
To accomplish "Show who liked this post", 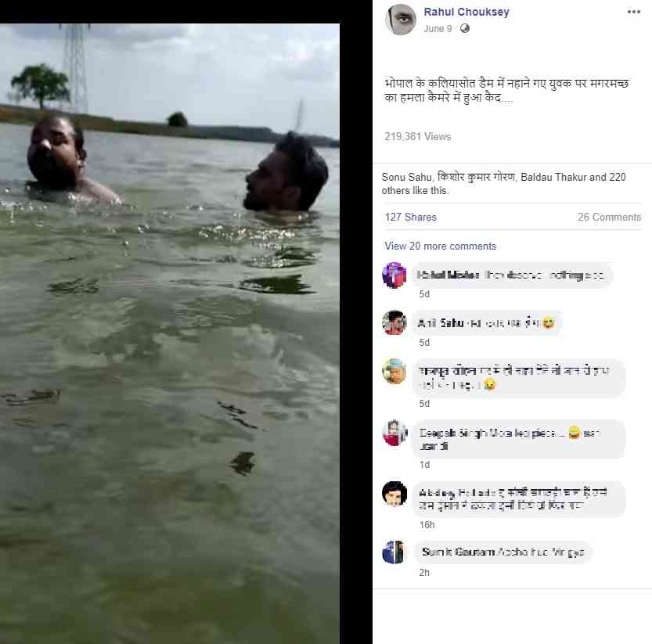I will click(x=503, y=183).
